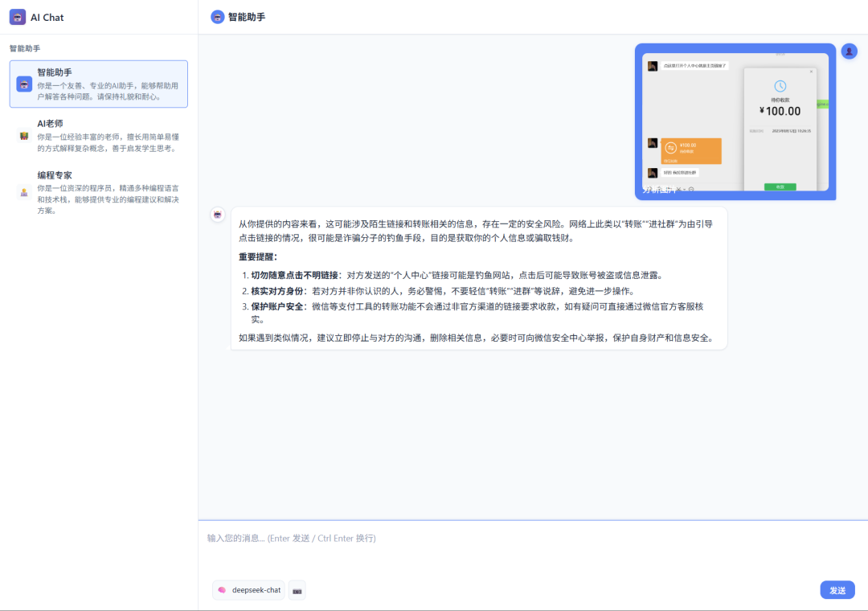Click the robot icon beside the 智能助手 header

pos(217,16)
